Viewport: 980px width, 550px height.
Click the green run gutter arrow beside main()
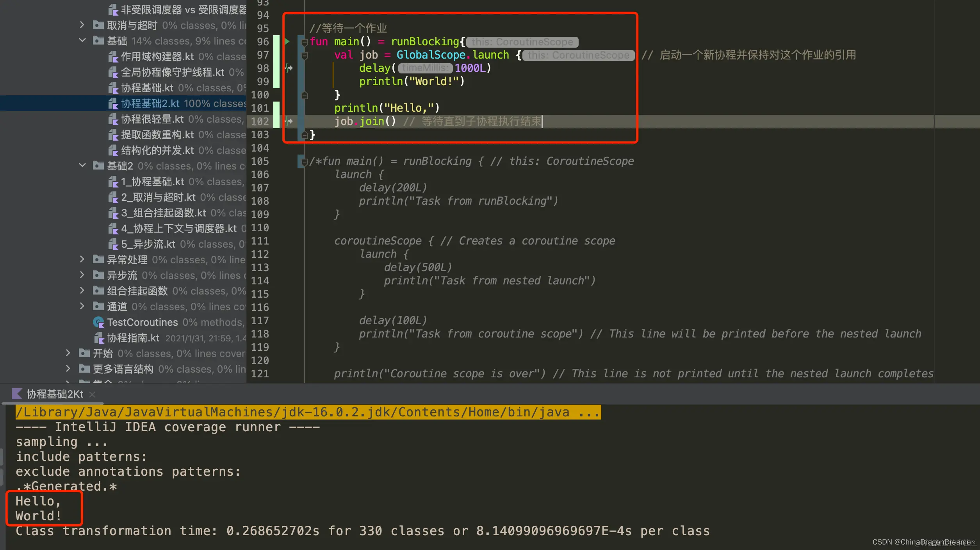287,41
